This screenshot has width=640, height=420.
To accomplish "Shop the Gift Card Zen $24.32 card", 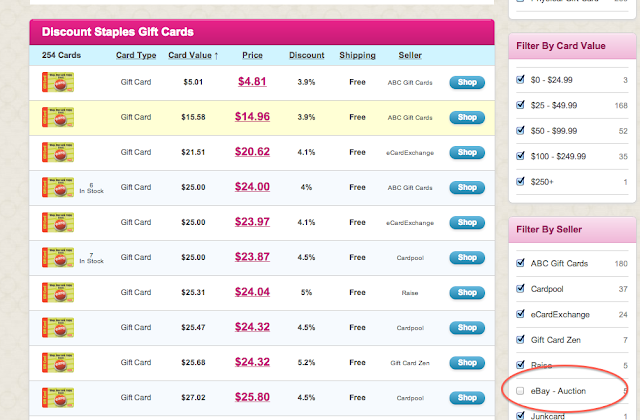I will [467, 363].
